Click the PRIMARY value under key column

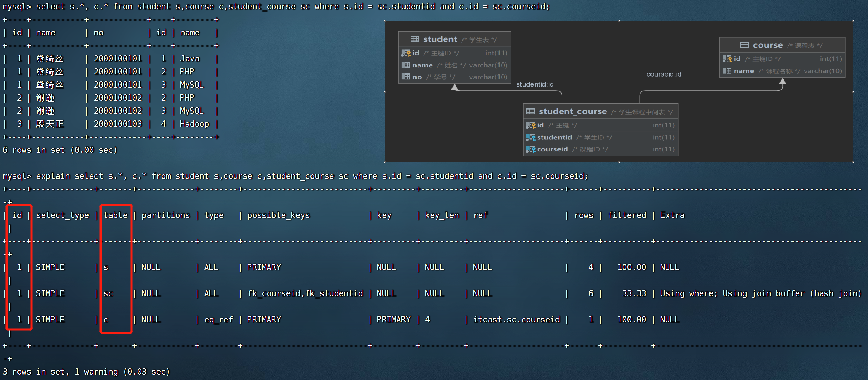[x=394, y=320]
